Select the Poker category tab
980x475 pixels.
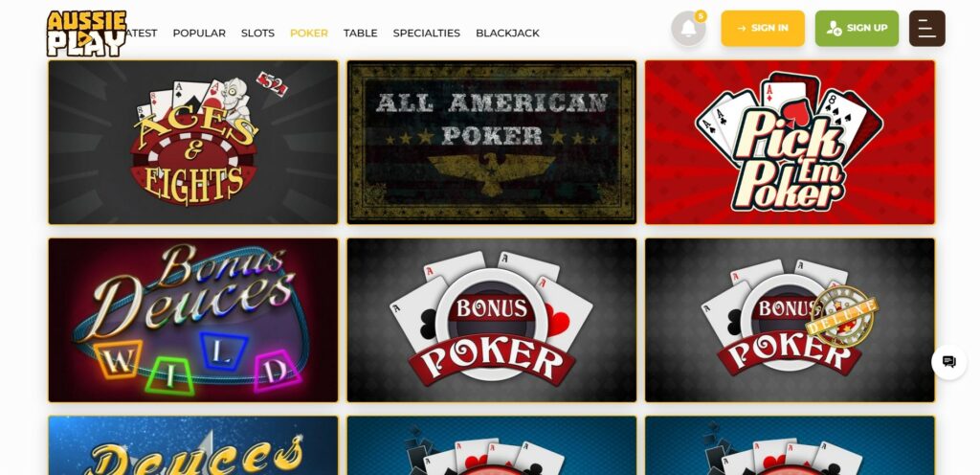tap(309, 34)
